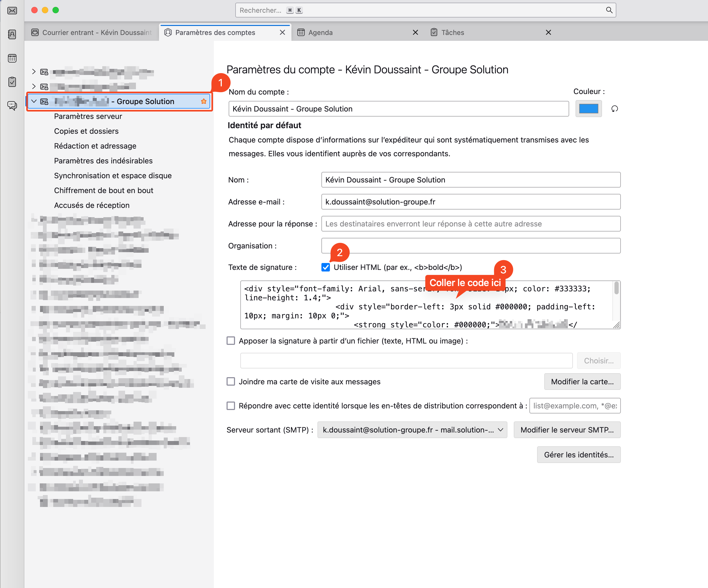The image size is (708, 588).
Task: Open the Calendar sidebar icon
Action: pyautogui.click(x=12, y=58)
